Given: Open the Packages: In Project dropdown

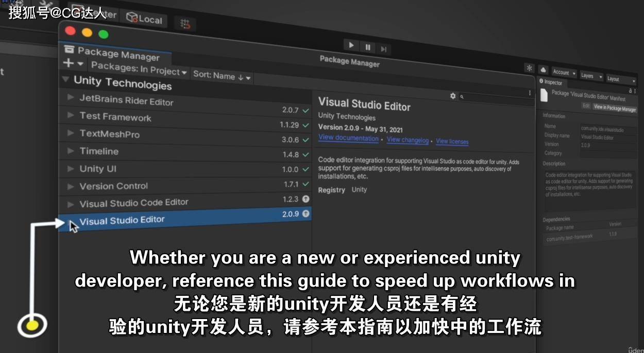Looking at the screenshot, I should click(x=139, y=69).
